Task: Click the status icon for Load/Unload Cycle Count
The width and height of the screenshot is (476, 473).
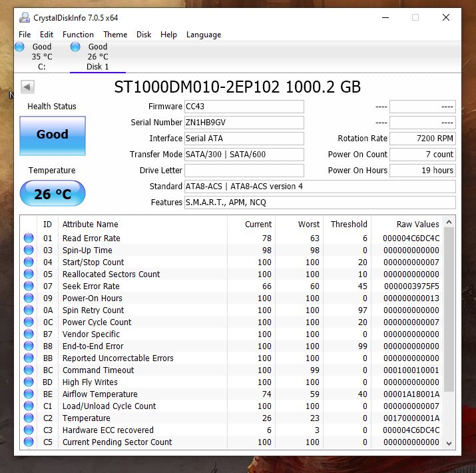Action: (29, 406)
